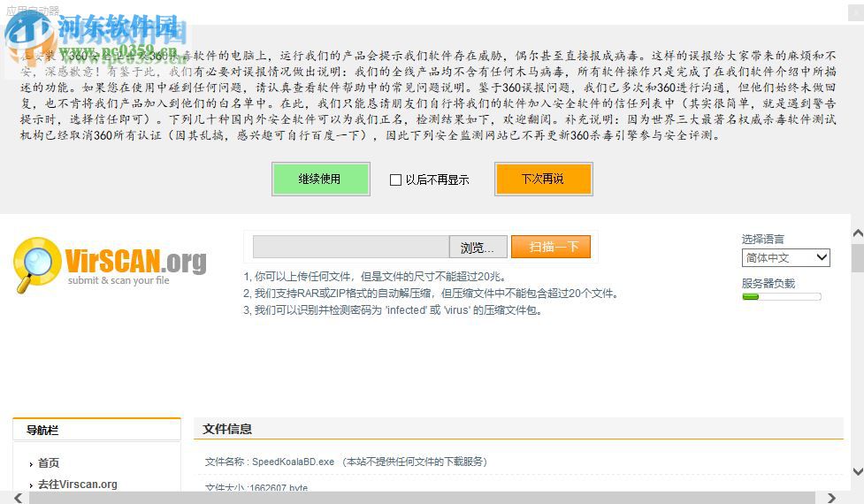Click the 浏览... browse button
This screenshot has width=864, height=504.
(478, 247)
